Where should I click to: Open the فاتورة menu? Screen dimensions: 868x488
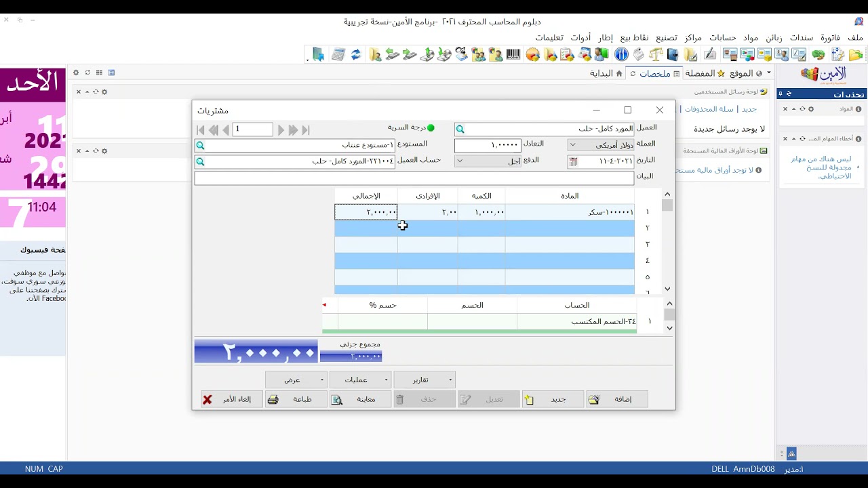pos(830,38)
